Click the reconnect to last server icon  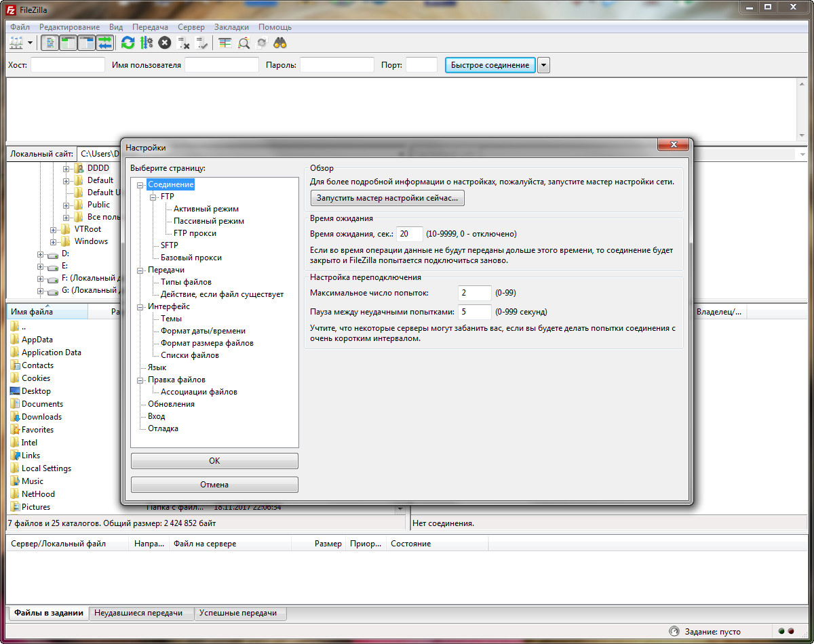point(201,43)
